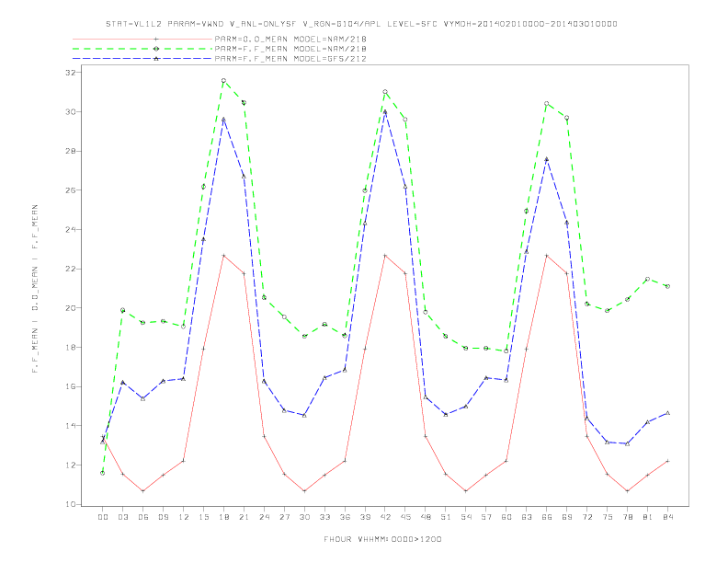Click x-axis forecast hour label 51
The image size is (728, 563).
[446, 517]
